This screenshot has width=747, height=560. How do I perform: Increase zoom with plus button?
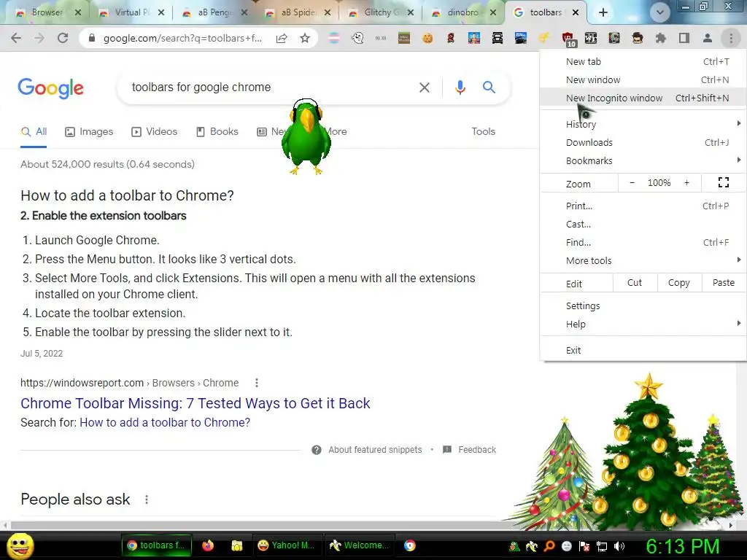pyautogui.click(x=686, y=182)
